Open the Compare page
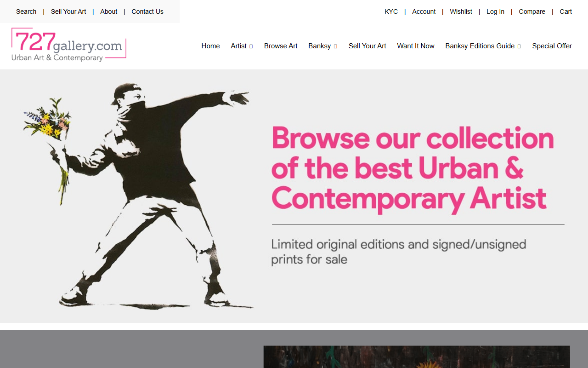Image resolution: width=588 pixels, height=368 pixels. (x=532, y=11)
